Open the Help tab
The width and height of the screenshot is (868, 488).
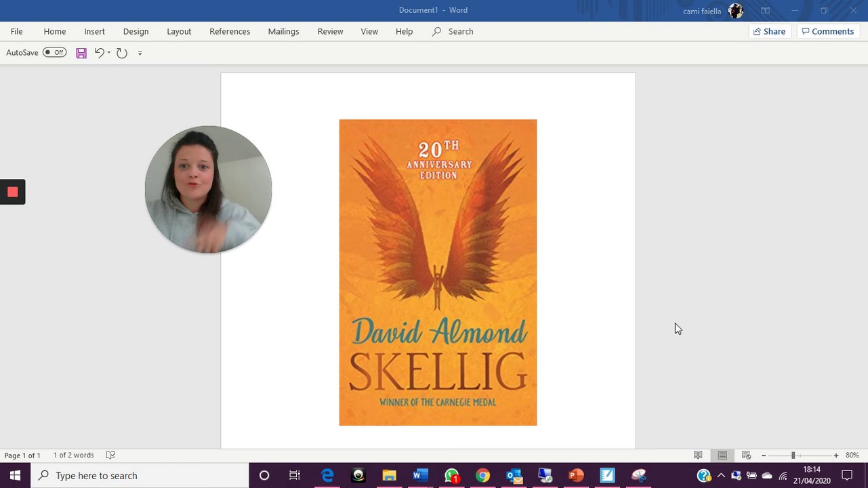[x=404, y=31]
